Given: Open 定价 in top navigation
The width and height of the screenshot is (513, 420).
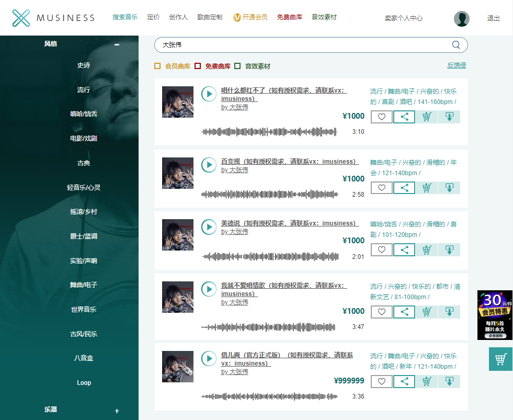Looking at the screenshot, I should point(153,17).
